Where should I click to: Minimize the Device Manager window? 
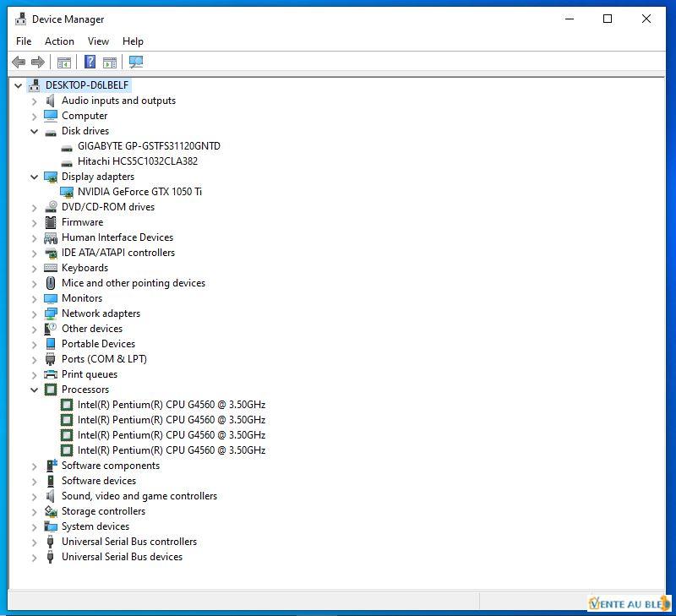pyautogui.click(x=570, y=19)
